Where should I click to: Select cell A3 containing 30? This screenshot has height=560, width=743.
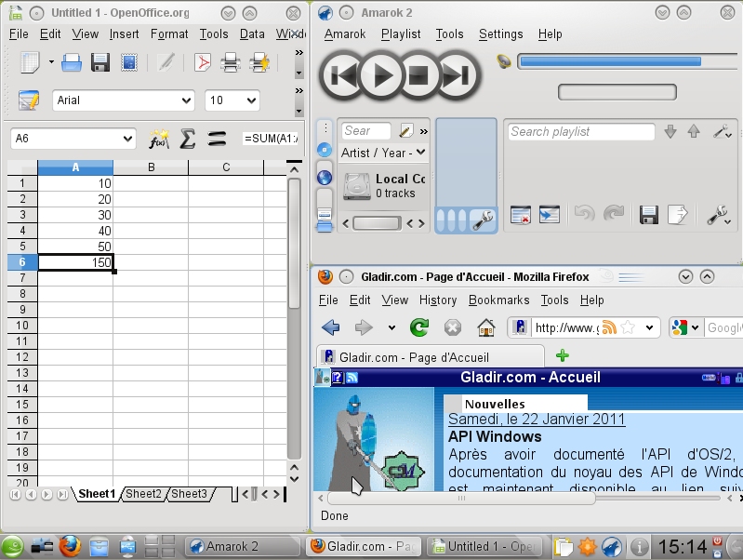[75, 215]
